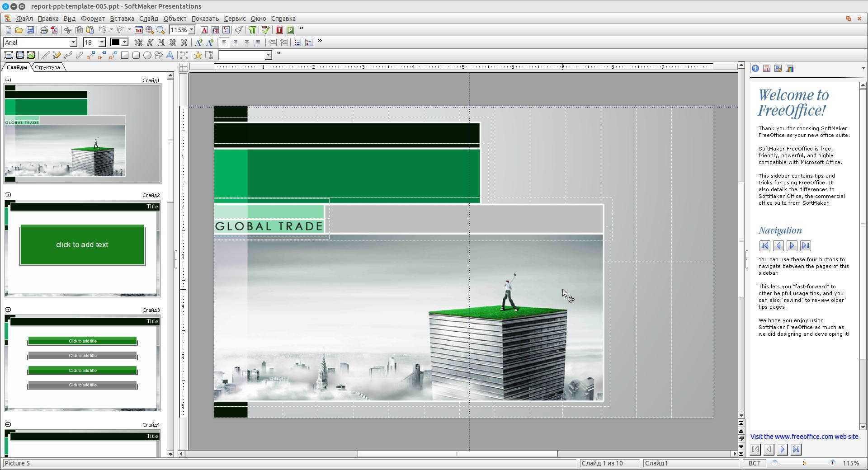Select the ellipse shape tool
The height and width of the screenshot is (470, 868).
[147, 55]
